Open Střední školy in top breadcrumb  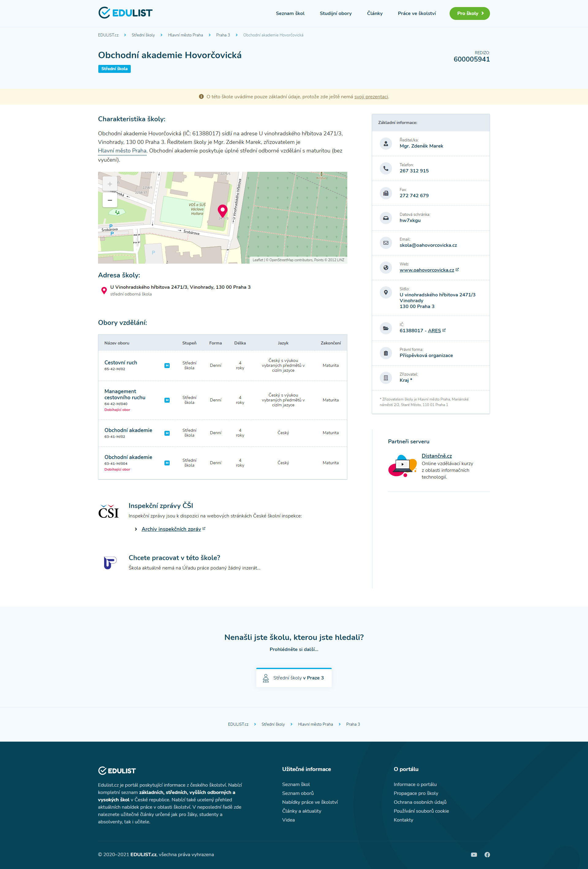pyautogui.click(x=143, y=35)
